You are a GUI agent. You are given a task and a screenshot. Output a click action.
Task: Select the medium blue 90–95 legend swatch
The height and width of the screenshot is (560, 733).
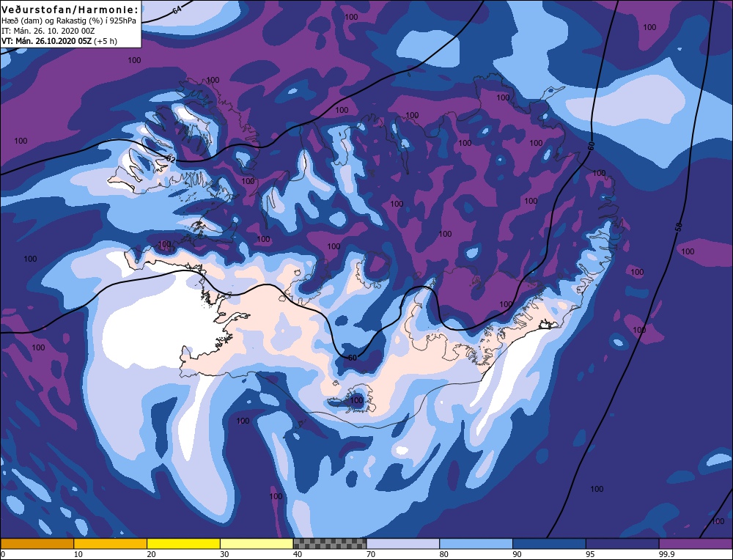[549, 543]
